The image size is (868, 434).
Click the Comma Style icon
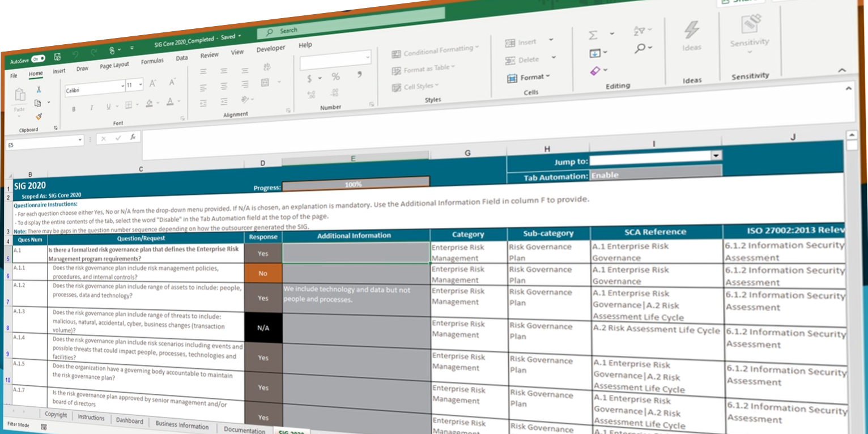359,75
